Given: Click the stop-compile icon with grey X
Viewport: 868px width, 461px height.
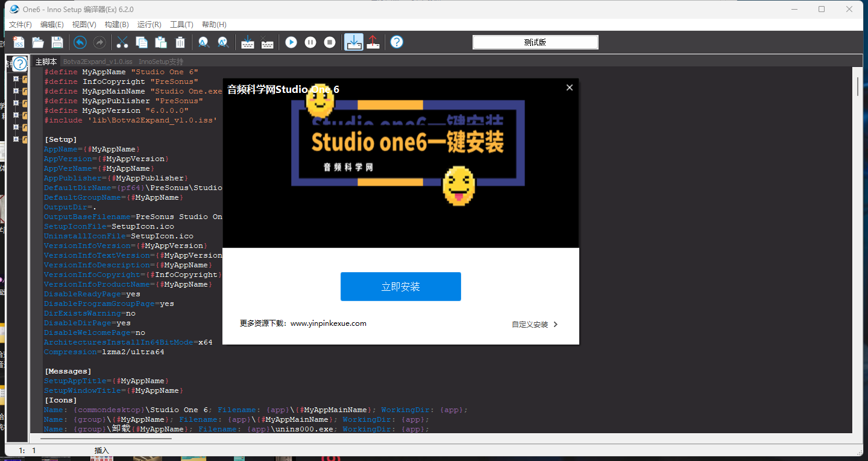Looking at the screenshot, I should click(267, 42).
